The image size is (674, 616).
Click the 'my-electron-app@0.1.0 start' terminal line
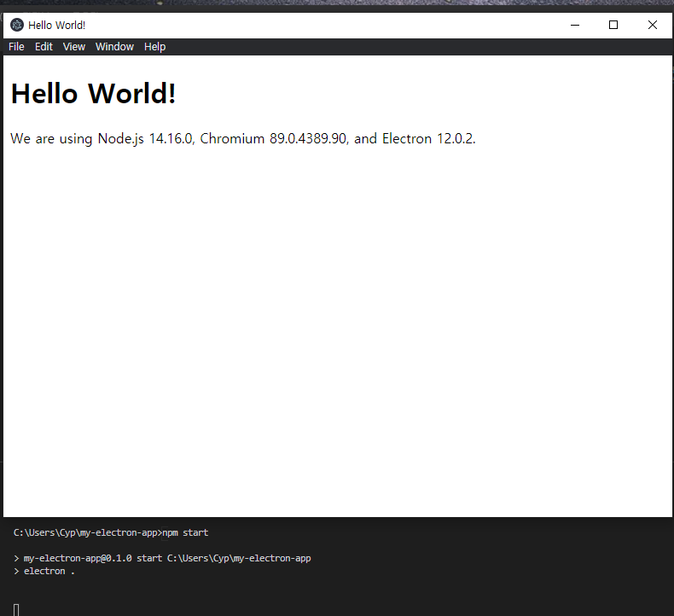[x=162, y=558]
